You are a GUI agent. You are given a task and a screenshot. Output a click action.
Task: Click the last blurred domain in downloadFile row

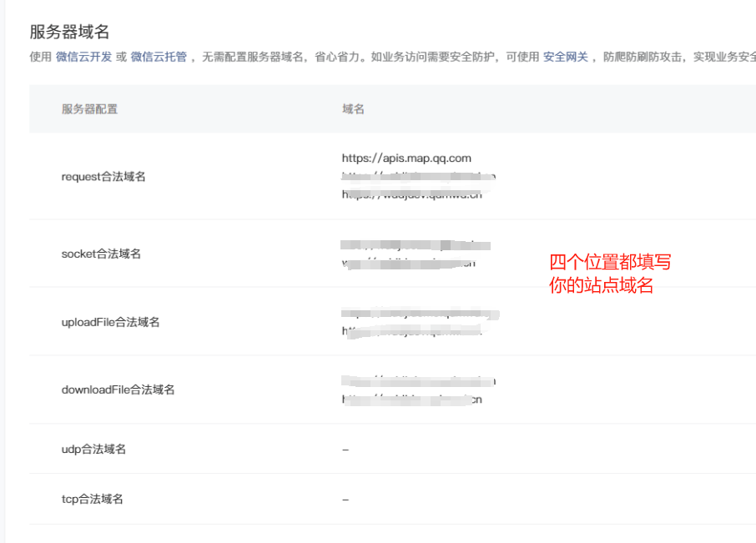[411, 400]
